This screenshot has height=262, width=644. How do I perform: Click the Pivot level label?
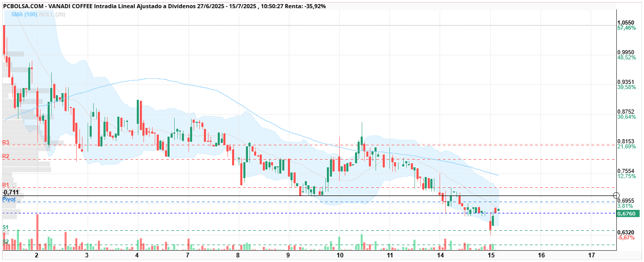tap(9, 199)
